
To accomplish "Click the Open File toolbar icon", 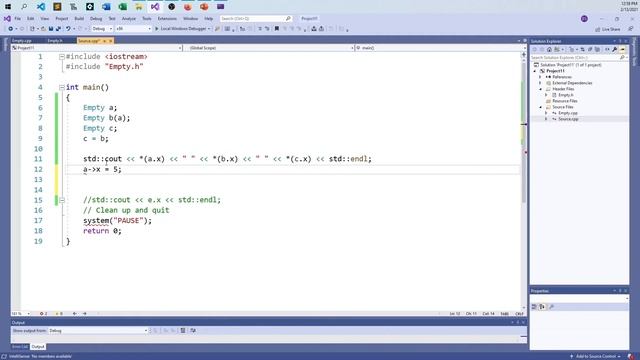I will pyautogui.click(x=43, y=29).
